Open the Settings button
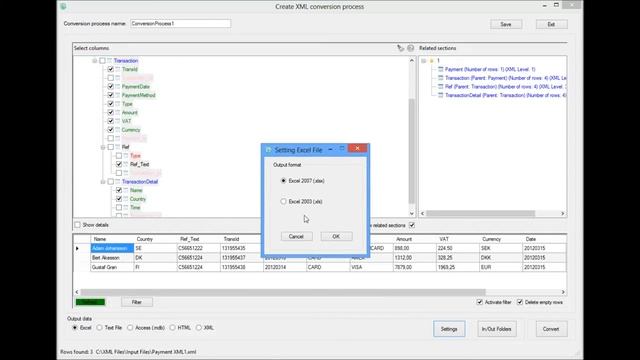Viewport: 640px width, 360px height. [x=449, y=329]
